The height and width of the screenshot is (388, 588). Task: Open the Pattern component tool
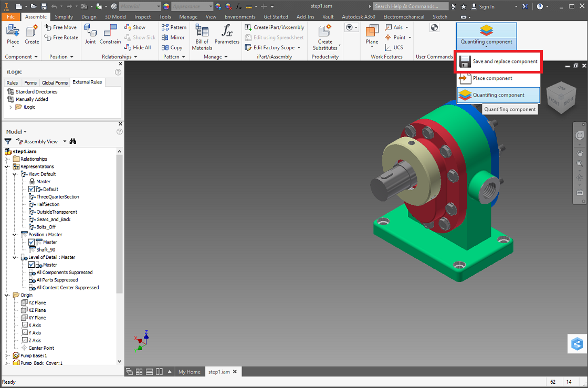click(x=174, y=27)
